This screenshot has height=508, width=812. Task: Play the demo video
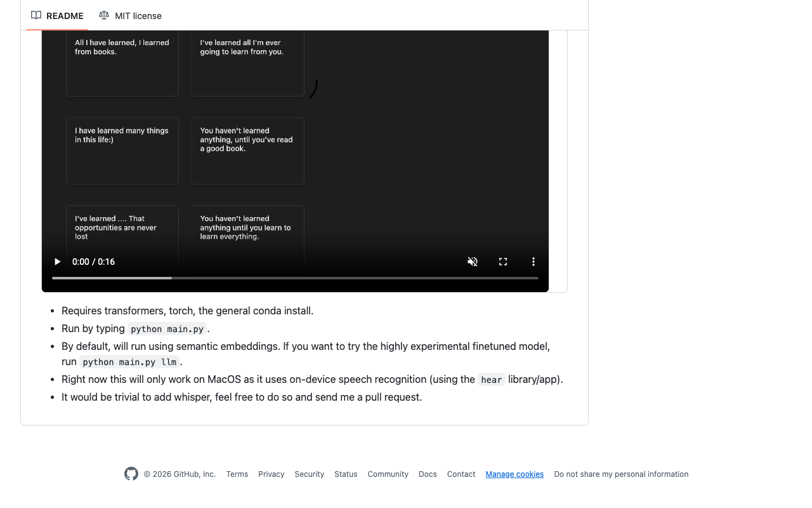point(57,262)
